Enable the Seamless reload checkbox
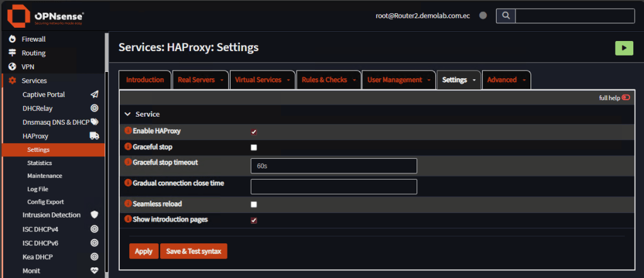This screenshot has width=644, height=278. coord(254,204)
